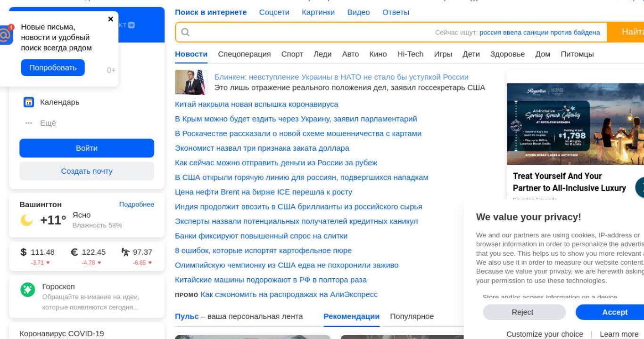644x339 pixels.
Task: Open Customize your choice link
Action: point(545,334)
